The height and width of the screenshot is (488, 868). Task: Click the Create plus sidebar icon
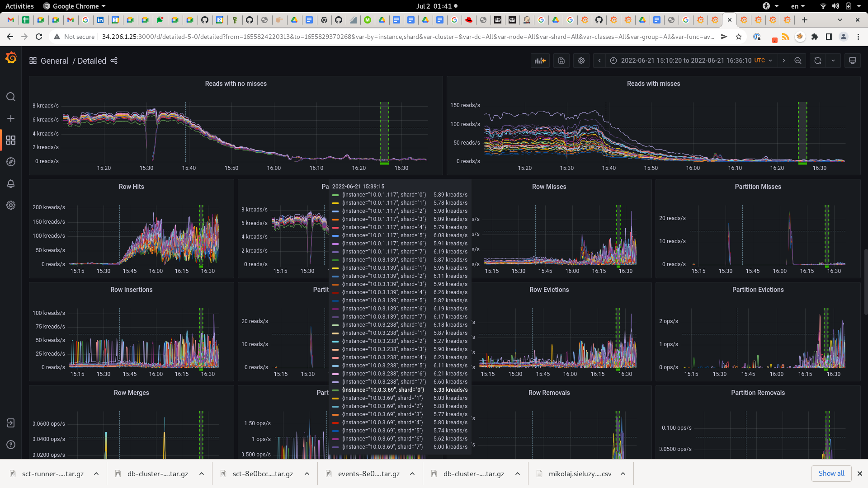(x=11, y=118)
